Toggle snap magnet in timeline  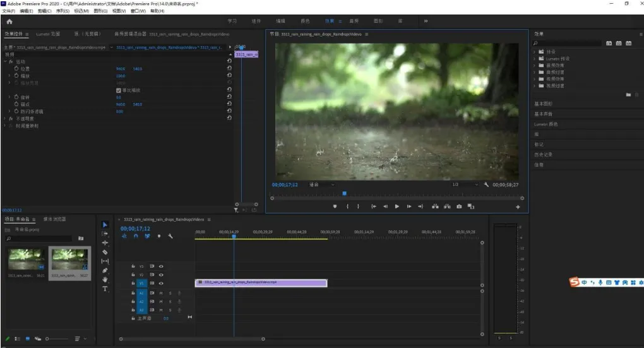coord(136,236)
